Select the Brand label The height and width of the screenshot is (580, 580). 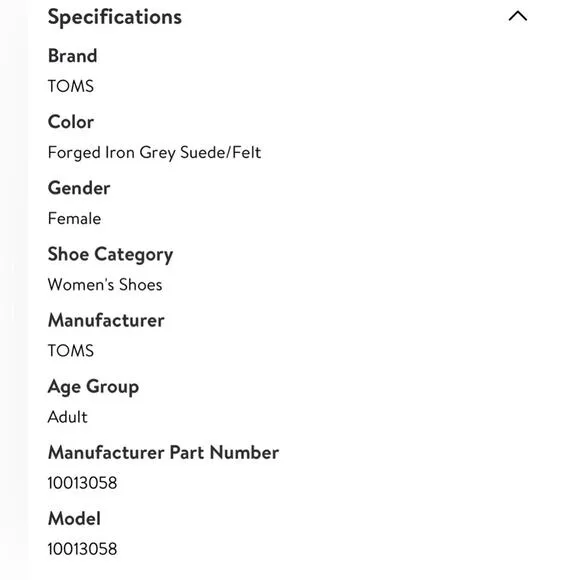pyautogui.click(x=72, y=56)
